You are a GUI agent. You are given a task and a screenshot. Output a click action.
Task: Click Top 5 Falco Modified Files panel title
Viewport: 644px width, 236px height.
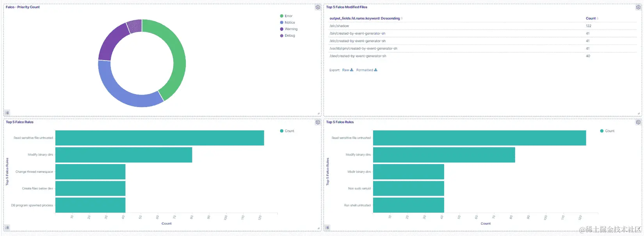coord(347,7)
